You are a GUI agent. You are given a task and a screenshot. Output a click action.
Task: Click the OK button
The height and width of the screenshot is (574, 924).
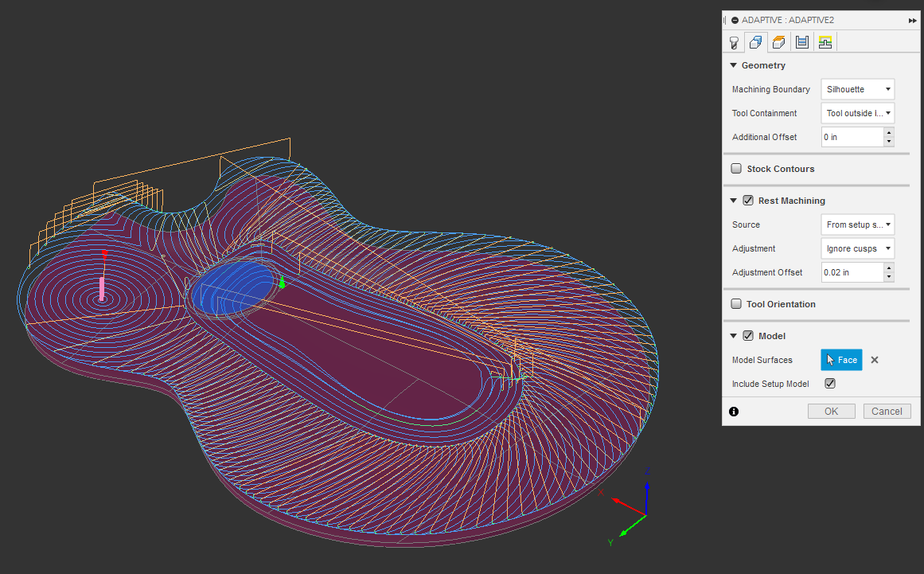pos(831,411)
